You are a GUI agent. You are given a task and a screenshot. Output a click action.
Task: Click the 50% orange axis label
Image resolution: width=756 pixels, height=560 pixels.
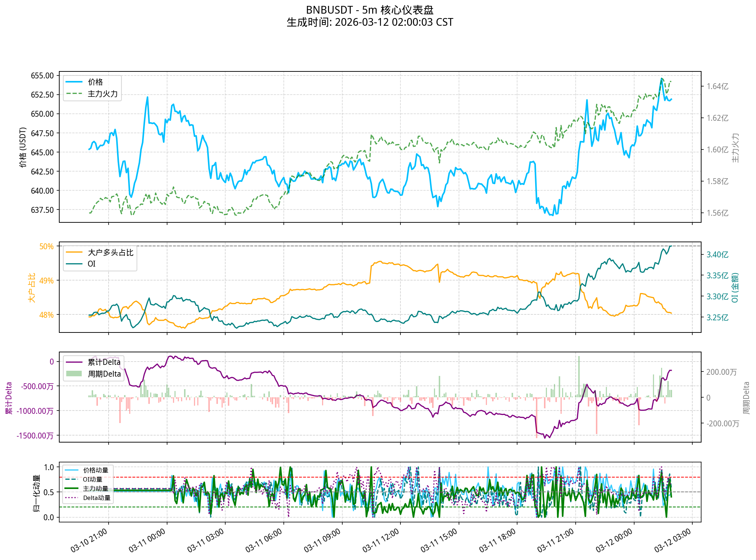pyautogui.click(x=46, y=246)
